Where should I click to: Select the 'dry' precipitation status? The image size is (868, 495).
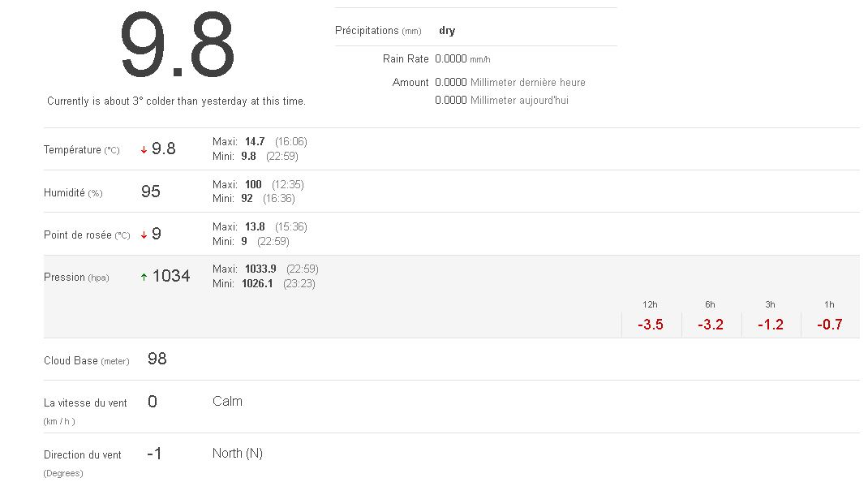click(x=447, y=31)
